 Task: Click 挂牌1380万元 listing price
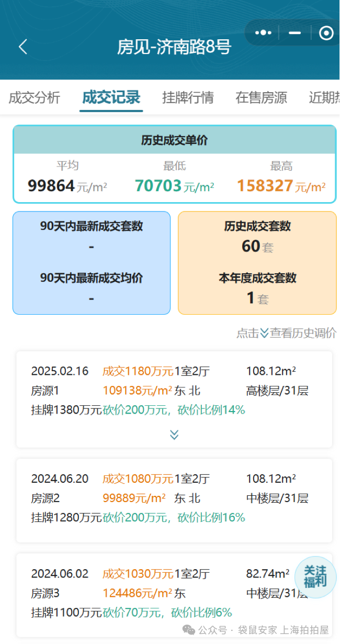coord(66,410)
